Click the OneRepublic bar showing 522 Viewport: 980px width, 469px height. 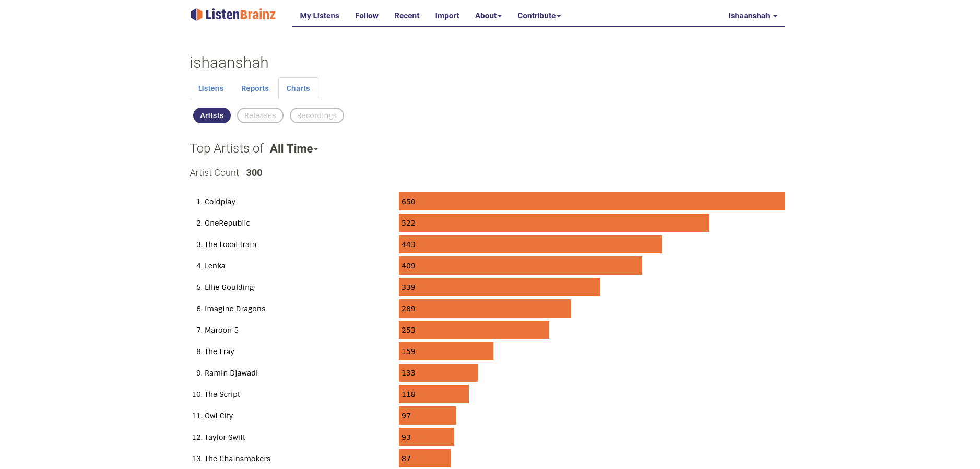pyautogui.click(x=554, y=223)
